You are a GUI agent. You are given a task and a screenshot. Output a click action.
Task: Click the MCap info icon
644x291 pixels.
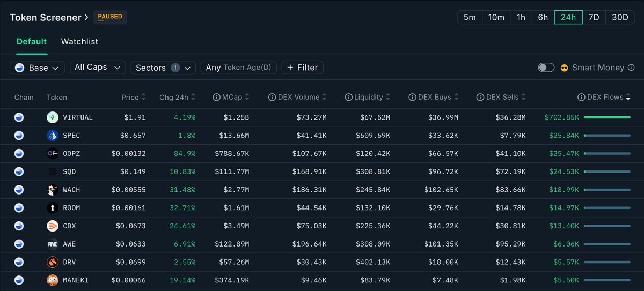pyautogui.click(x=217, y=98)
